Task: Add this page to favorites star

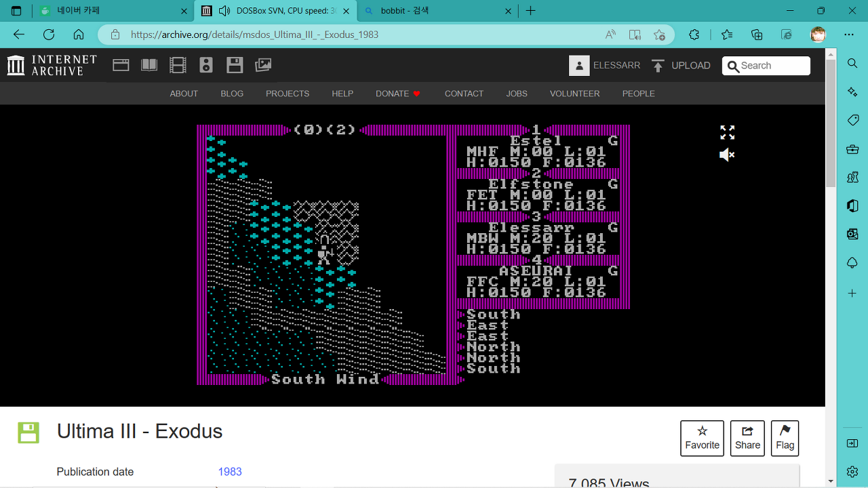Action: click(x=659, y=35)
